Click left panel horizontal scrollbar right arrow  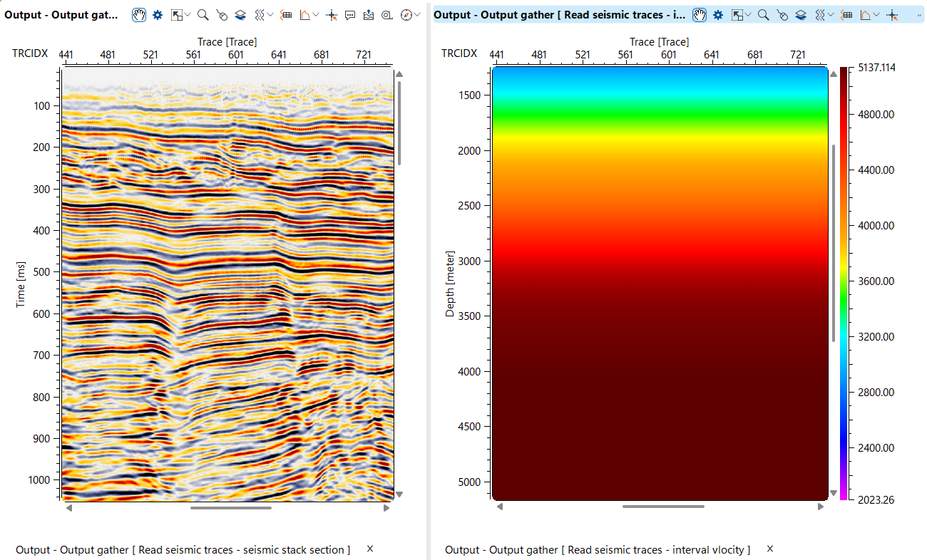tap(386, 508)
